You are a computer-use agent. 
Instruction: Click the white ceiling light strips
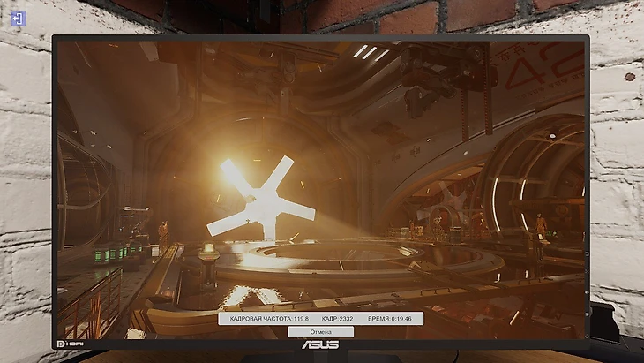pyautogui.click(x=369, y=52)
